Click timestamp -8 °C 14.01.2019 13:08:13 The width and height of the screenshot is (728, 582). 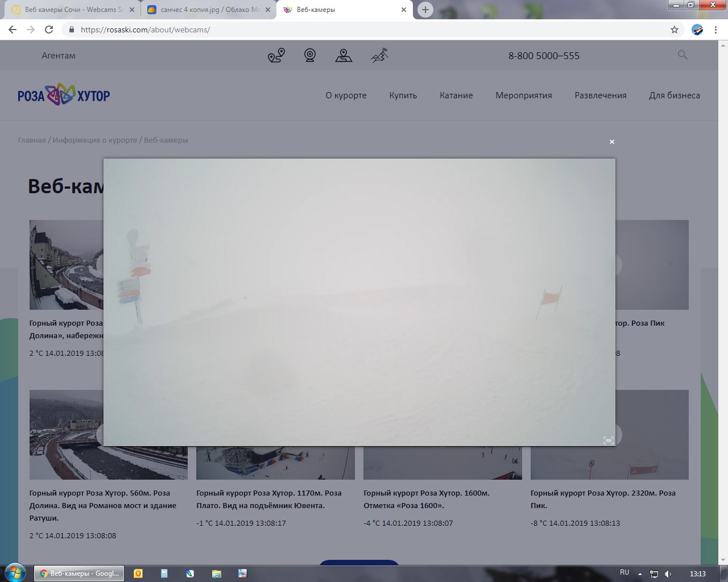point(576,523)
